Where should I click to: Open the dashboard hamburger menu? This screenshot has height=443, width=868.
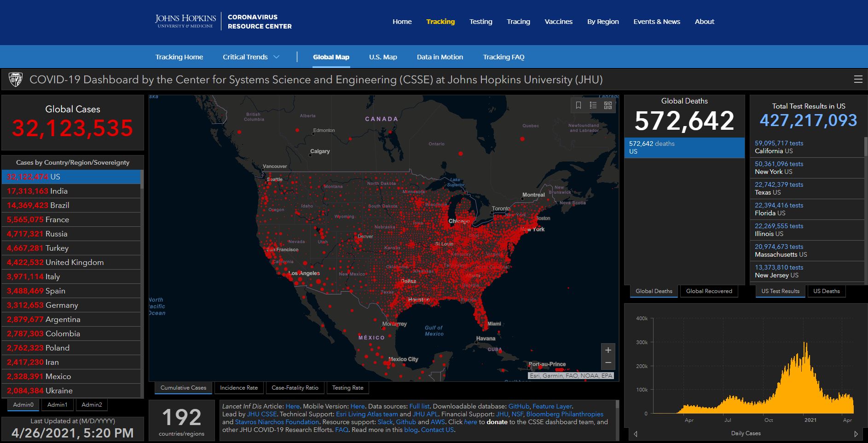(858, 80)
